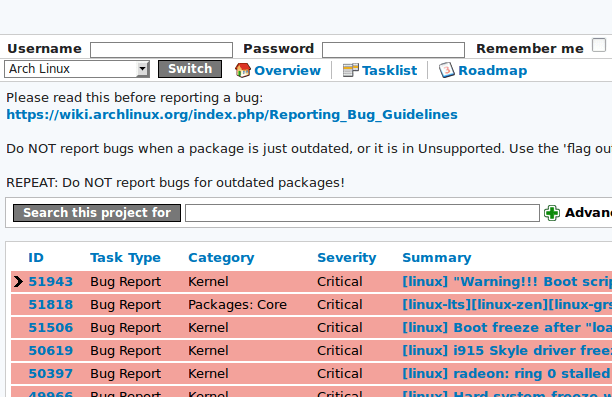Click Bug Report type in row 50619
Viewport: 612px width, 397px height.
[x=125, y=351]
